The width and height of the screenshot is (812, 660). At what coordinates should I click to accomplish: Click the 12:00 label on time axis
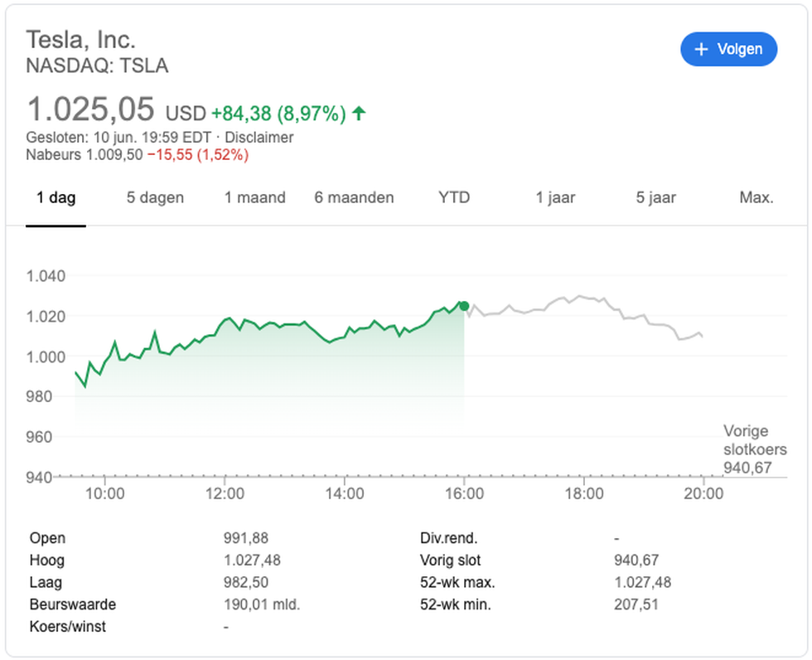click(x=225, y=493)
